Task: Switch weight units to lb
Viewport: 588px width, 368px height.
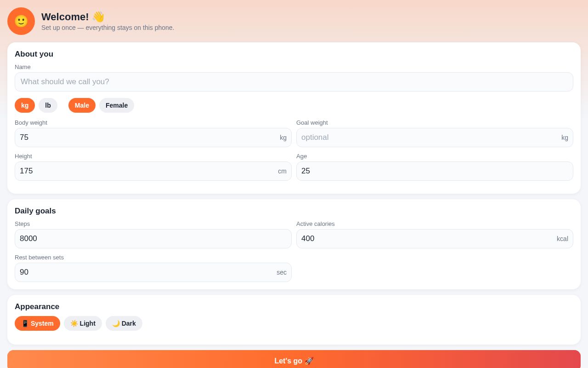Action: (48, 105)
